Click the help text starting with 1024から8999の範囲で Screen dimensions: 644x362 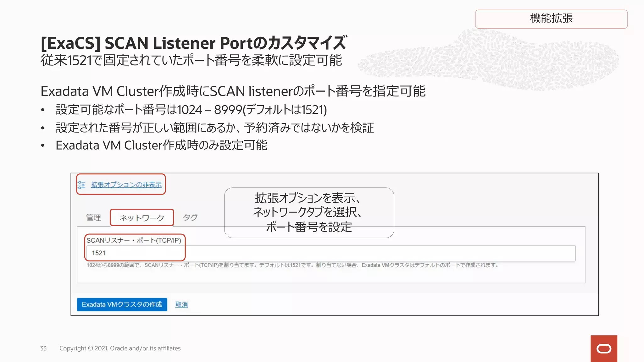292,265
